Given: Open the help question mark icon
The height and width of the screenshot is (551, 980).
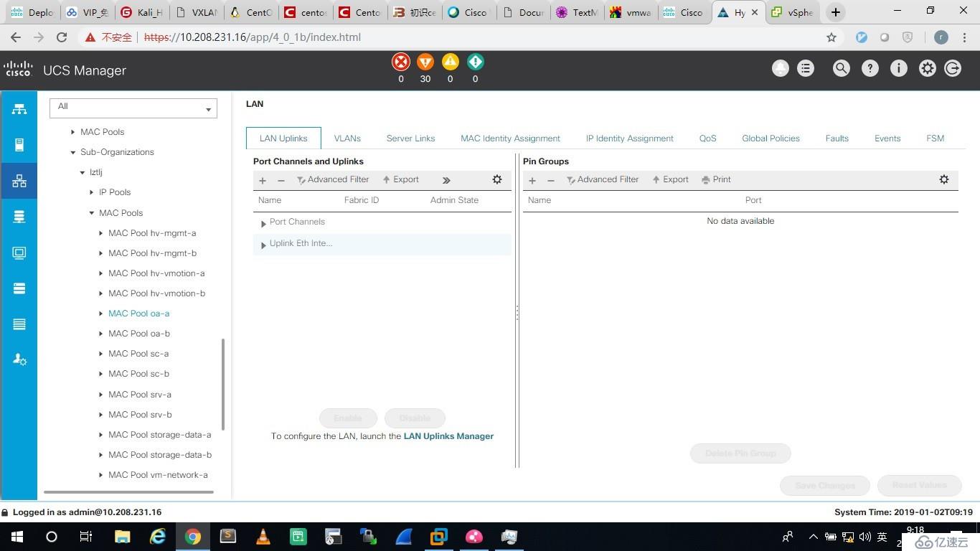Looking at the screenshot, I should tap(870, 68).
